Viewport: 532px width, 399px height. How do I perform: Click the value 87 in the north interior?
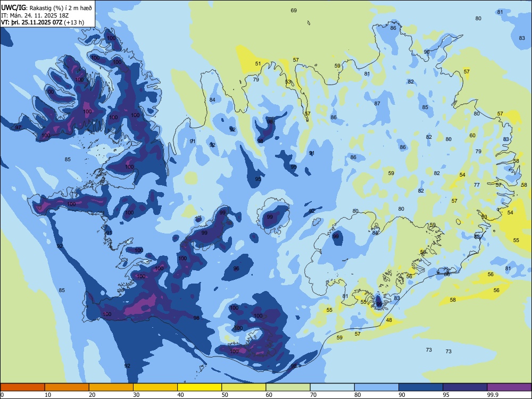pyautogui.click(x=377, y=104)
